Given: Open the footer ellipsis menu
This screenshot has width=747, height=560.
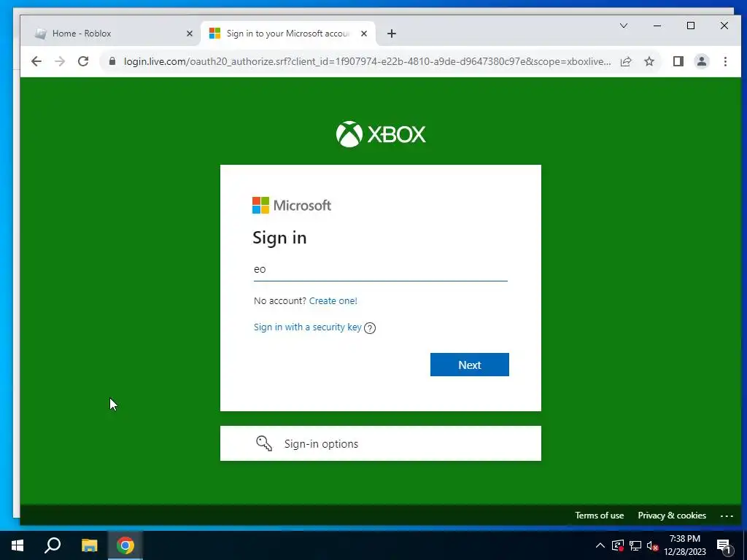Looking at the screenshot, I should [727, 516].
